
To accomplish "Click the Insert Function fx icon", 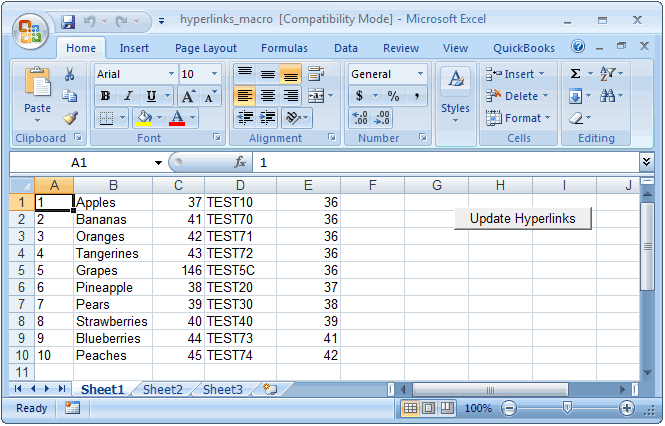I will (x=240, y=162).
